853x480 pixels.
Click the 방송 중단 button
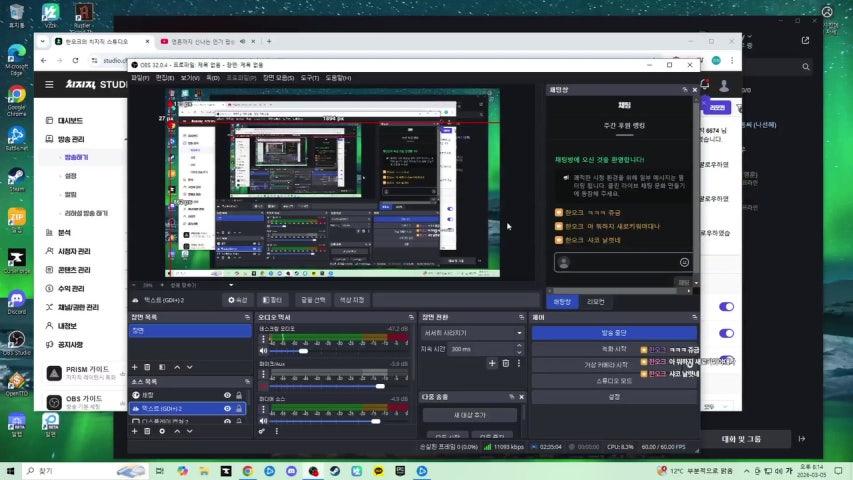613,332
